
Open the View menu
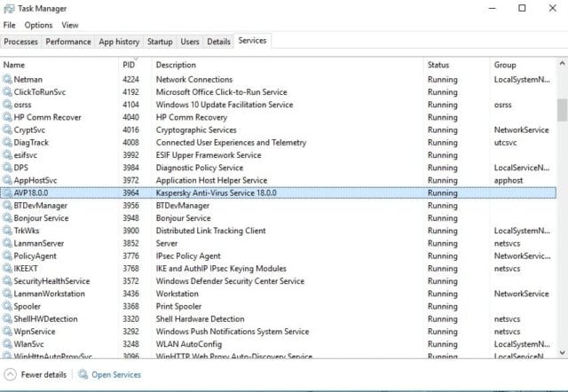pos(70,25)
